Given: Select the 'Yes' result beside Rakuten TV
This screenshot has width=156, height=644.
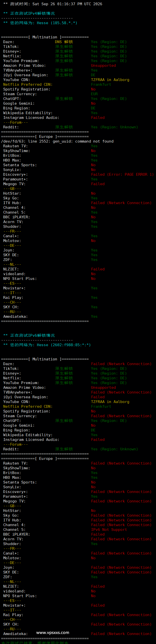Looking at the screenshot, I should (x=94, y=146).
